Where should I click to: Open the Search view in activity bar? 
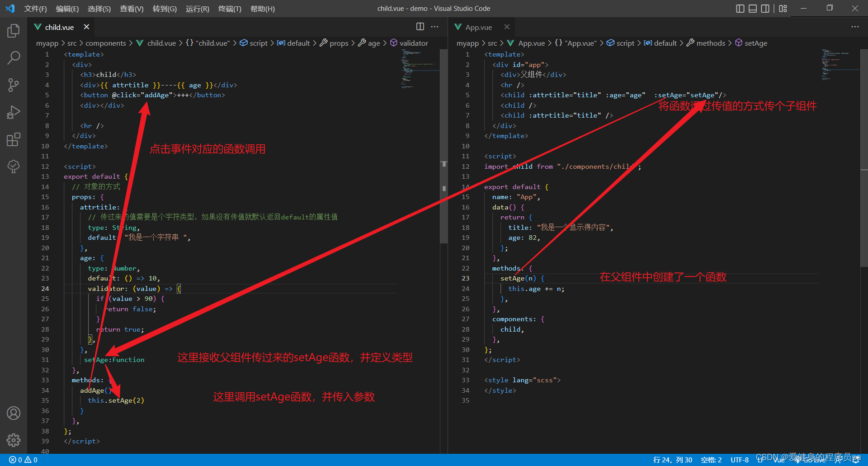click(x=14, y=57)
